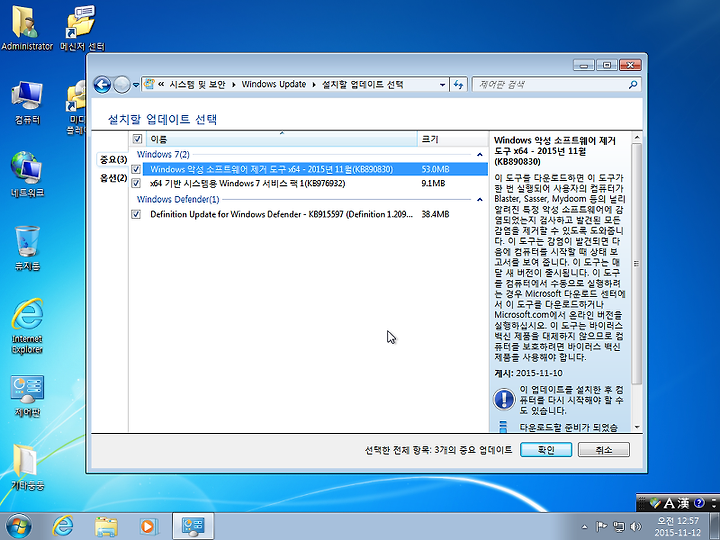
Task: Select the Windows 7 Service Pack 1 row
Action: click(315, 183)
